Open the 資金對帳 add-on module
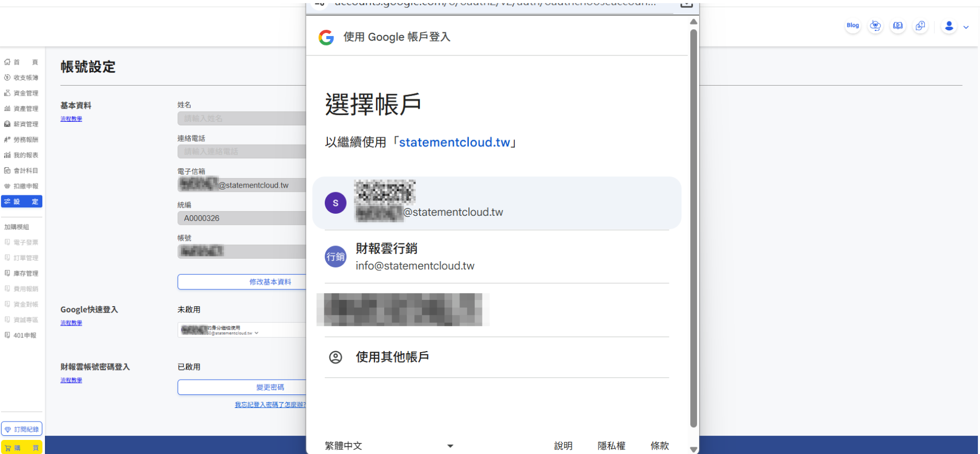 21,304
